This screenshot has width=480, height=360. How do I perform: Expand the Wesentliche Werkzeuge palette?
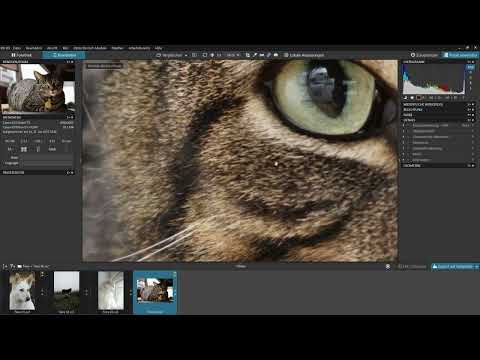click(438, 104)
